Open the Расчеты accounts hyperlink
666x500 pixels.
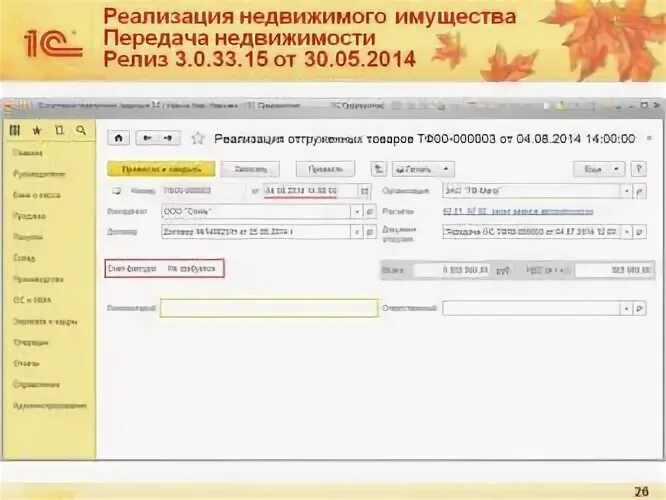(x=518, y=211)
